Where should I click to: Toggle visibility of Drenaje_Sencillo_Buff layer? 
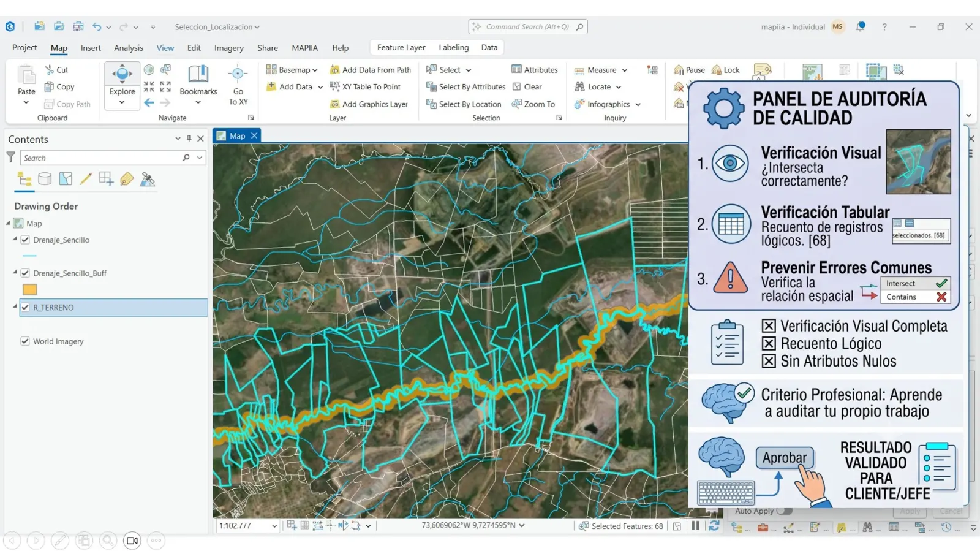pos(25,273)
